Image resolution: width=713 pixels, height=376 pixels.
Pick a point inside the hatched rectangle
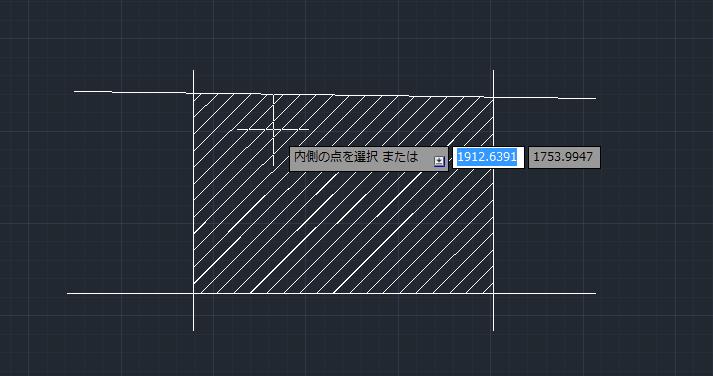pos(364,236)
